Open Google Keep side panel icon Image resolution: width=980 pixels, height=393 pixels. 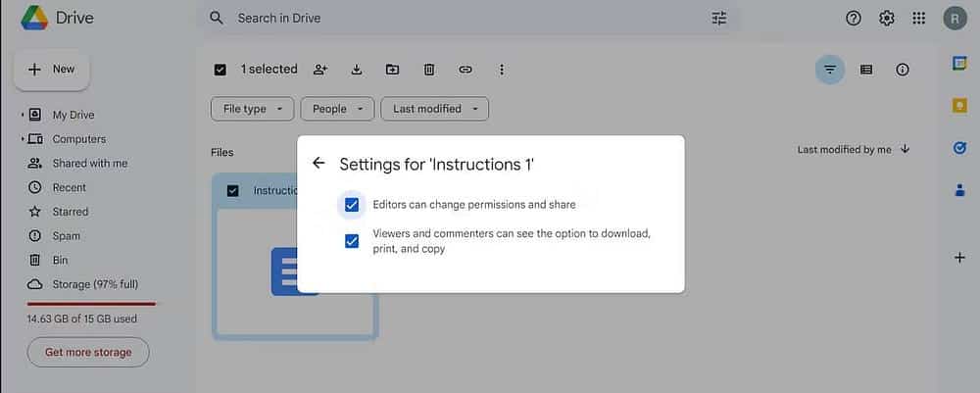960,106
